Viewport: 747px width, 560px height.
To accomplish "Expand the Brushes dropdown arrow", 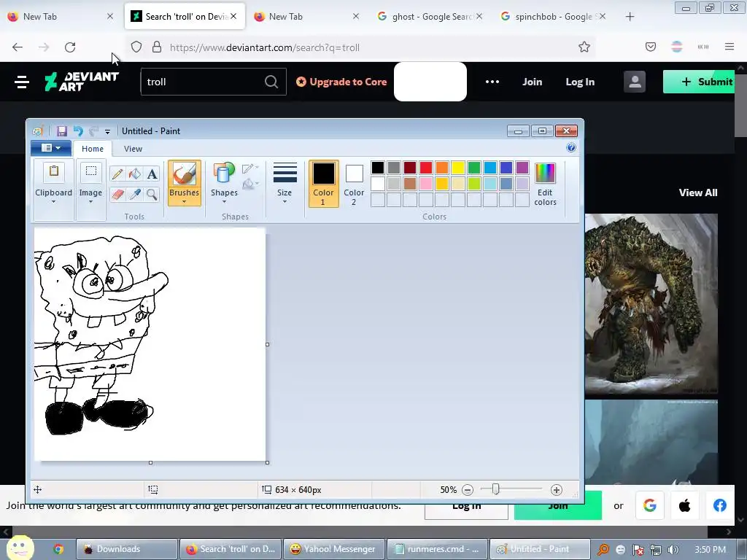I will (x=184, y=201).
